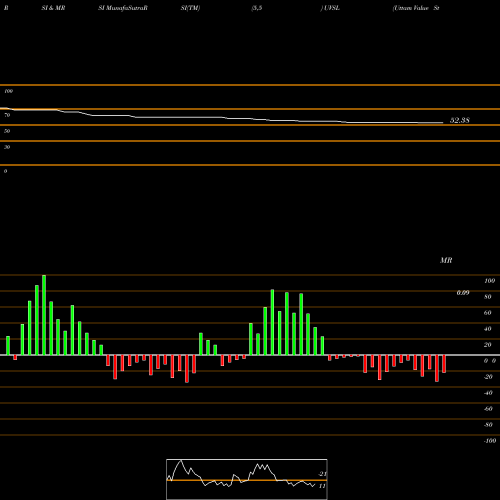Click the '(Uttam Value St' company name
Viewport: 500px width, 500px height.
point(416,8)
